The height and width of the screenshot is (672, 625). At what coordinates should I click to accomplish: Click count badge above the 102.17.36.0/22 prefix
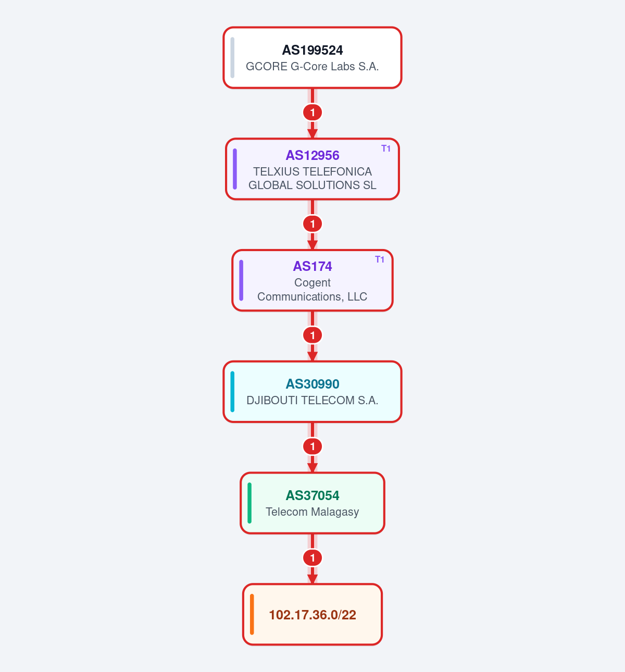pyautogui.click(x=312, y=558)
